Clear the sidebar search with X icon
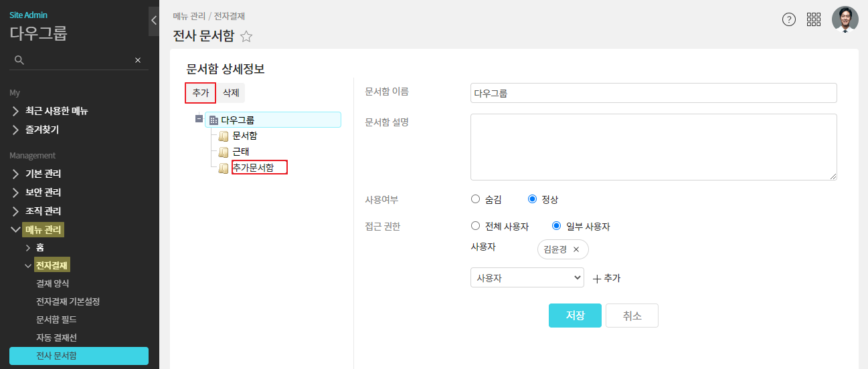This screenshot has width=868, height=369. tap(138, 60)
